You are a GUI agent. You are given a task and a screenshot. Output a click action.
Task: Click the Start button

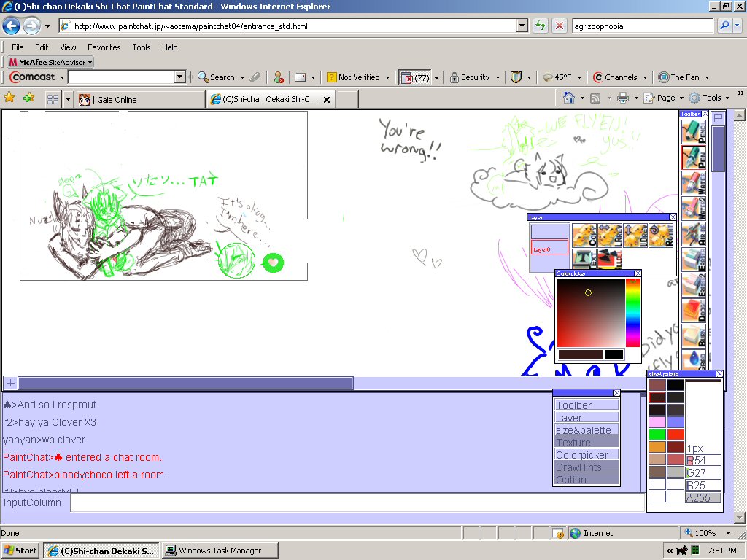coord(20,551)
